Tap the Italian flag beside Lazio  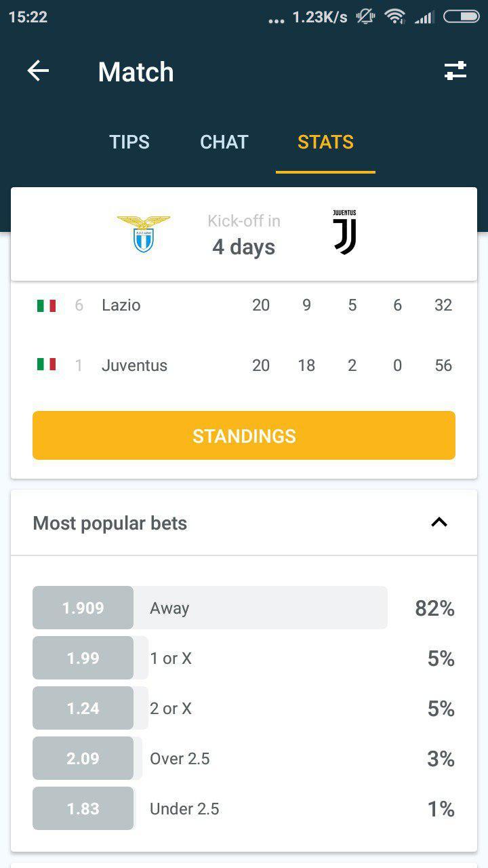click(46, 305)
